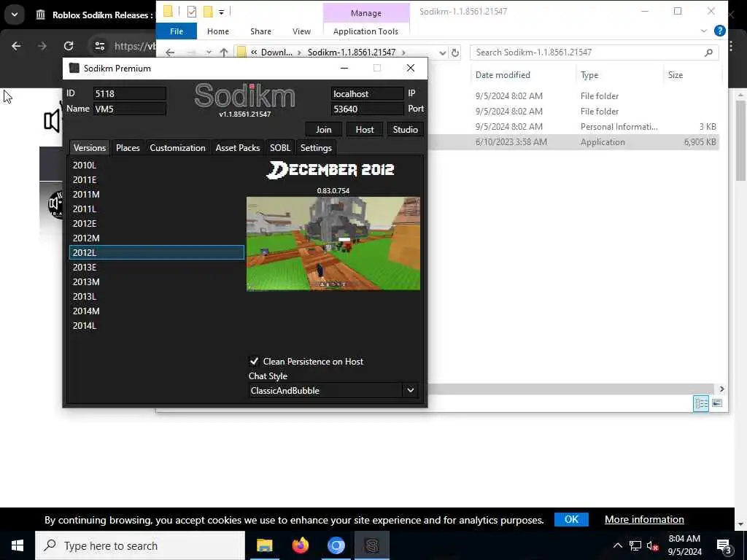Sort by Size column header
The width and height of the screenshot is (747, 560).
(675, 75)
